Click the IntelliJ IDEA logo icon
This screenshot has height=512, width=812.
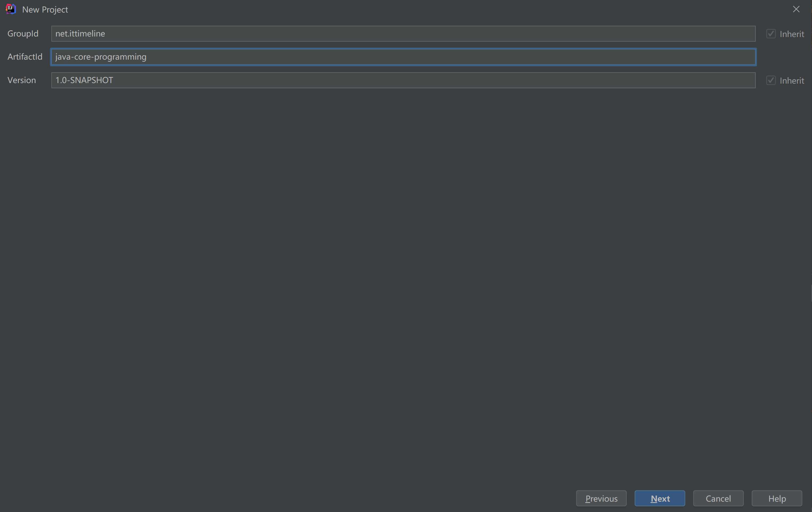(x=11, y=9)
